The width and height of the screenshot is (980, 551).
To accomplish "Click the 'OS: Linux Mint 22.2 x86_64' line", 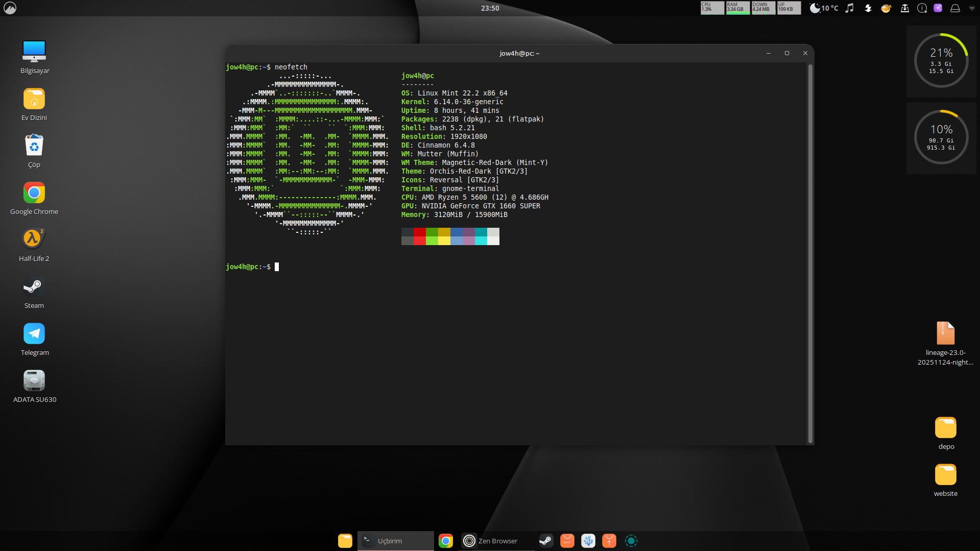I will 454,93.
